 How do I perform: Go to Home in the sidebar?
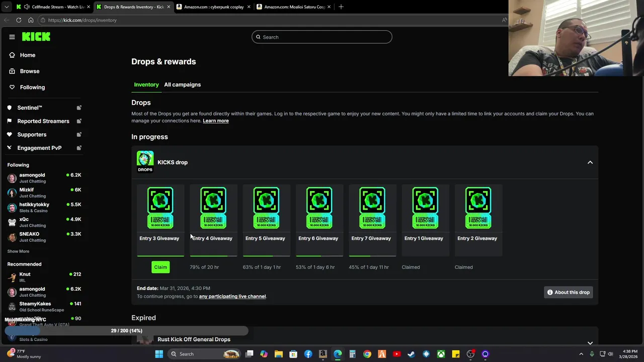[28, 55]
